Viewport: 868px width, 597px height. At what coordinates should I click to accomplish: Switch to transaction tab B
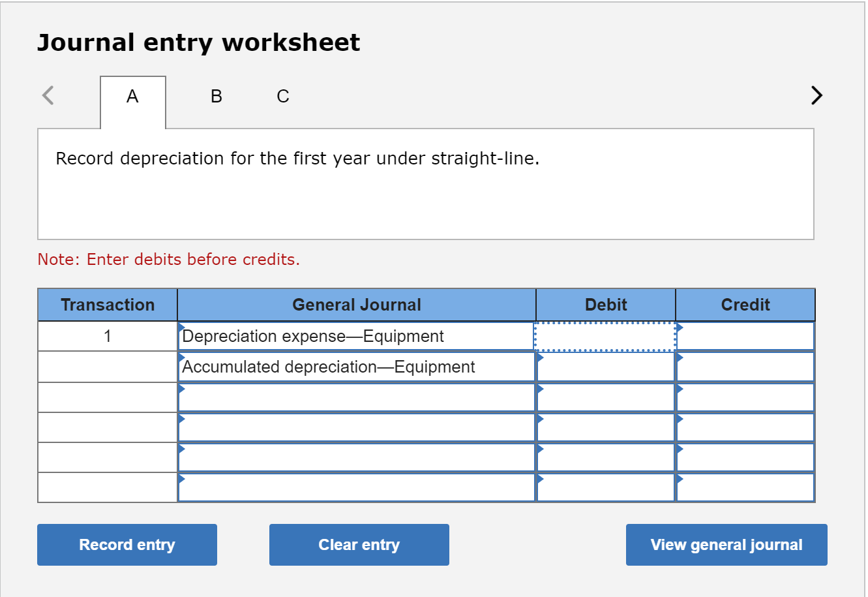(x=216, y=96)
